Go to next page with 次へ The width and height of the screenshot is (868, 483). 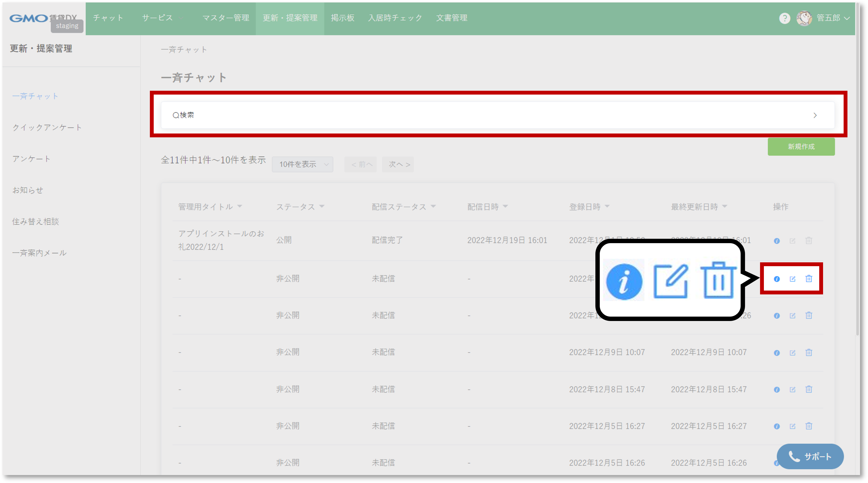coord(398,164)
